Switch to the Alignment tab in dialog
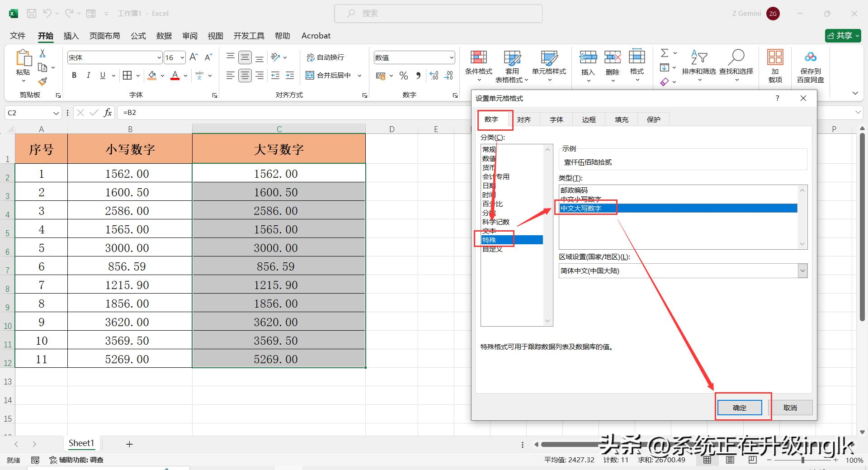This screenshot has width=868, height=470. 524,120
